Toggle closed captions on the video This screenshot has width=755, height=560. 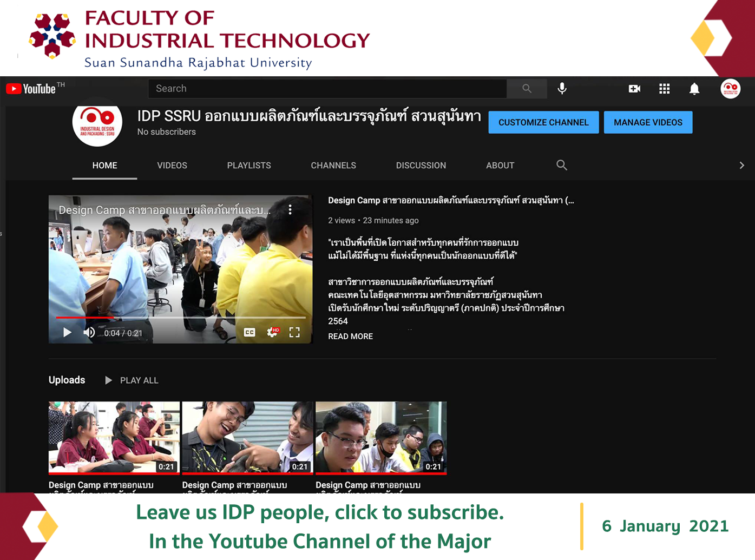click(250, 332)
